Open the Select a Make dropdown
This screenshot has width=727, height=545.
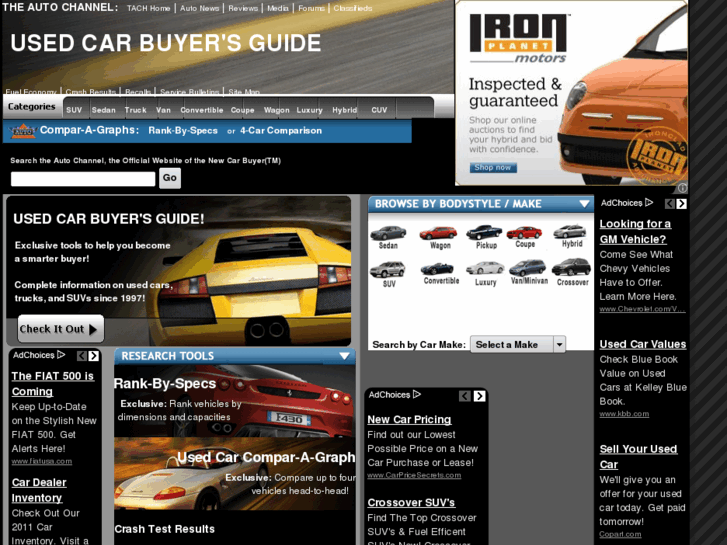[518, 345]
